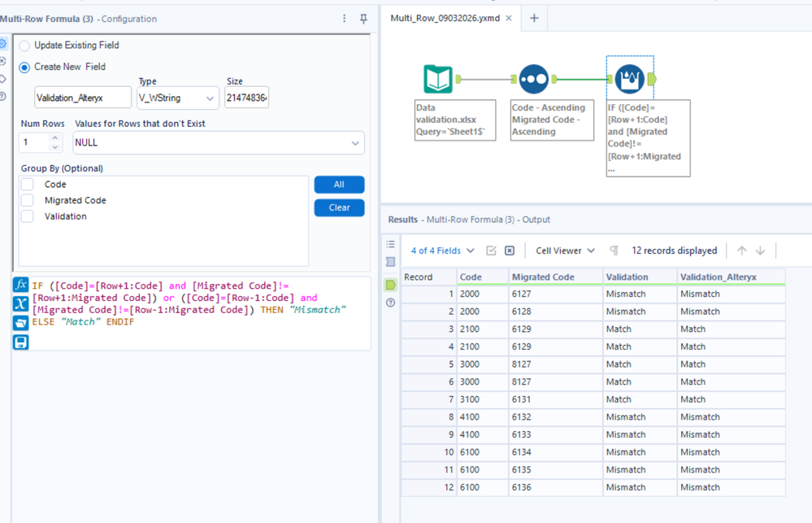Go to next record with down arrow
The width and height of the screenshot is (812, 523).
click(760, 251)
